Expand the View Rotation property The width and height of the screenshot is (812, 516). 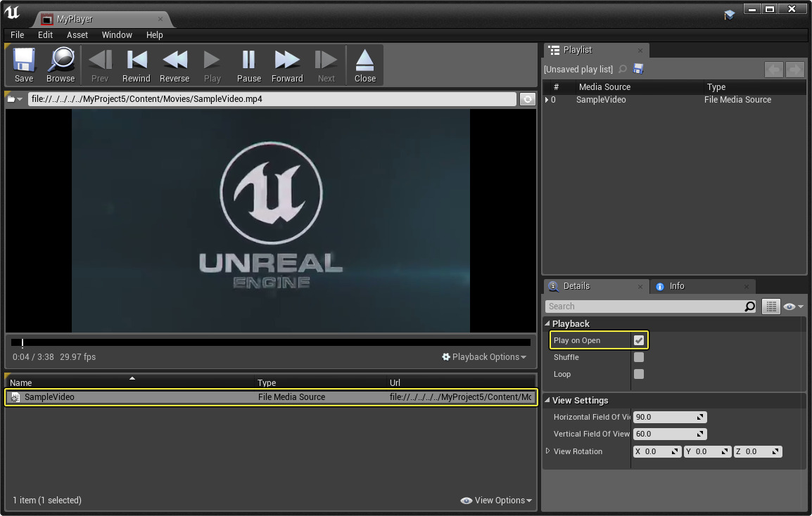point(548,451)
